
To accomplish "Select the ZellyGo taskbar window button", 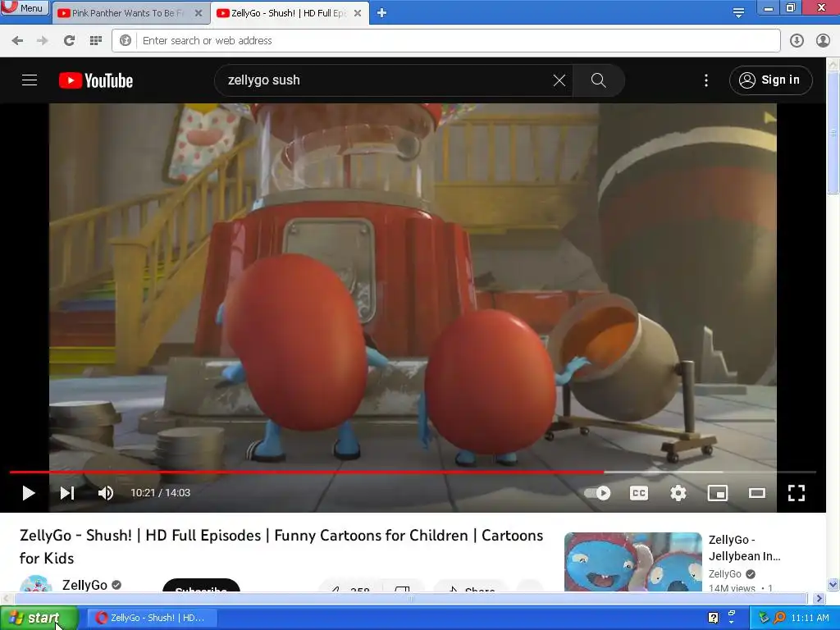I will tap(152, 618).
